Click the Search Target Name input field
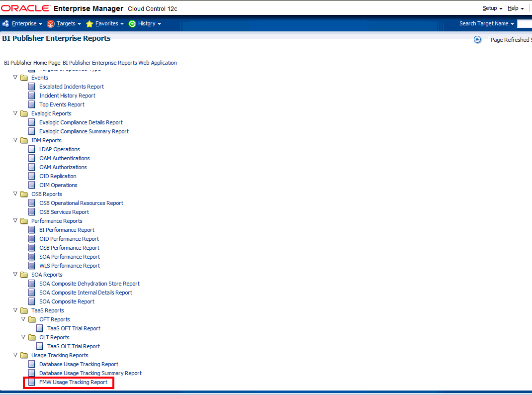The height and width of the screenshot is (395, 532). pyautogui.click(x=525, y=23)
